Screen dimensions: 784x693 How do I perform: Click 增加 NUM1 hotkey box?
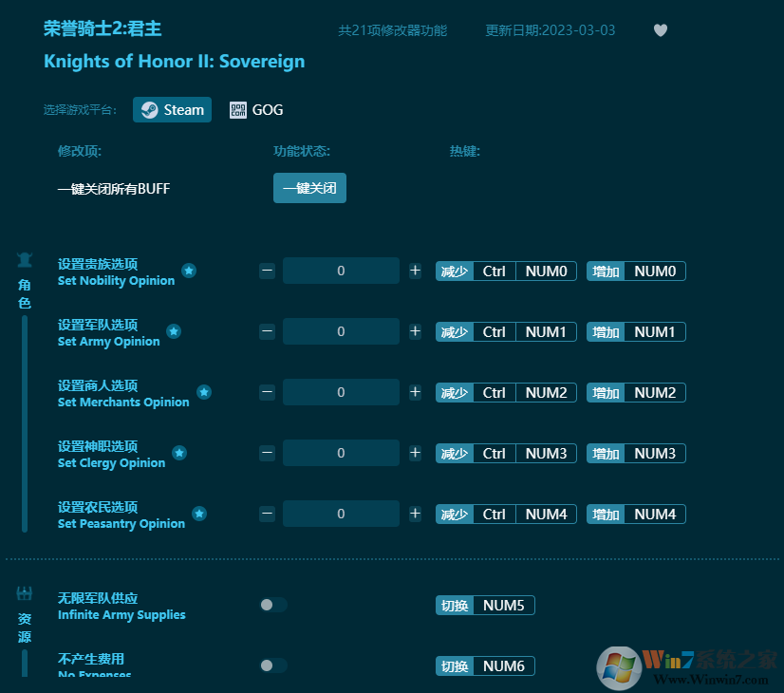(636, 332)
